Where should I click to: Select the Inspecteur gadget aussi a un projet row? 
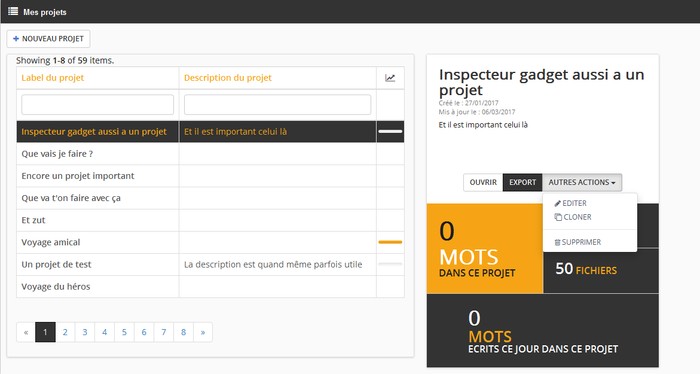(210, 132)
